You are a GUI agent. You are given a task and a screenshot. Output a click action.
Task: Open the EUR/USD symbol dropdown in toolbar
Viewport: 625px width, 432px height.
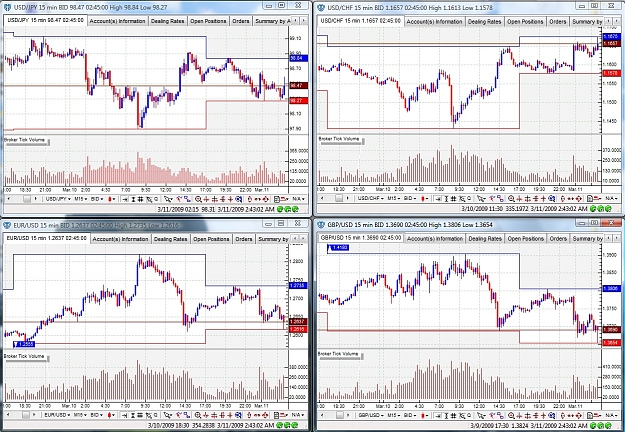57,415
